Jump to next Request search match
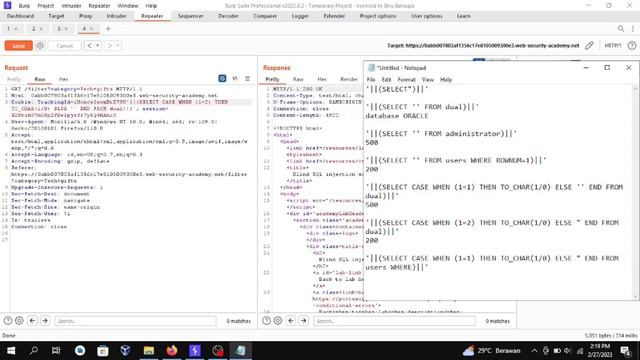This screenshot has width=640, height=360. pos(45,321)
